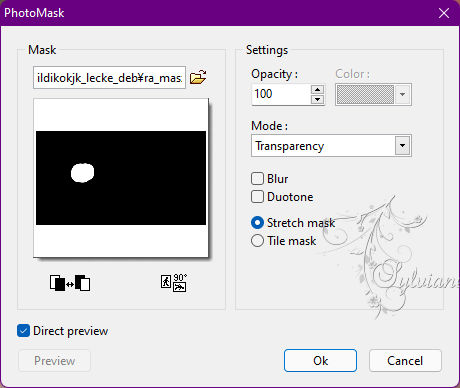
Task: Open the mask file browse folder icon
Action: point(198,77)
